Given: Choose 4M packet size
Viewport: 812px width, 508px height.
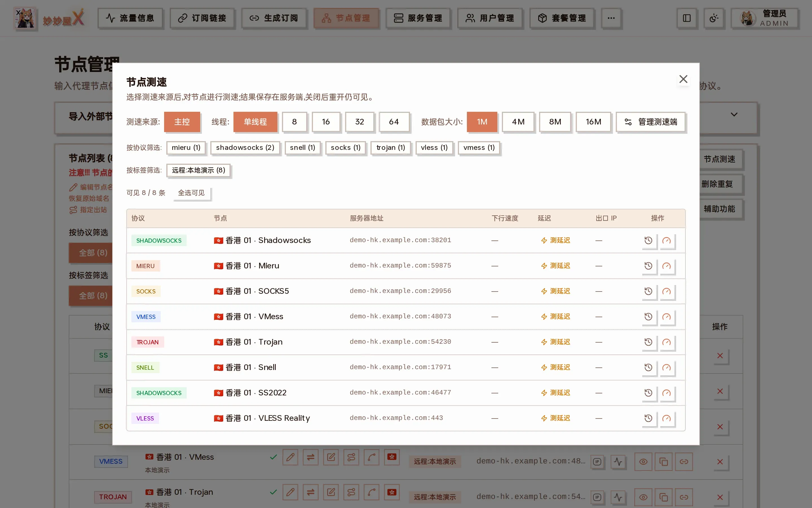Looking at the screenshot, I should (518, 122).
